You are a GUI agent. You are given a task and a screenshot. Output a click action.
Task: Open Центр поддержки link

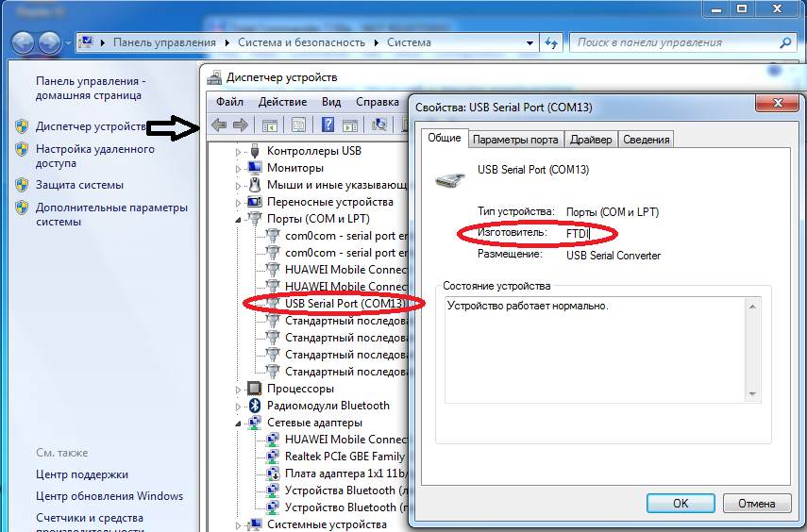(x=82, y=474)
